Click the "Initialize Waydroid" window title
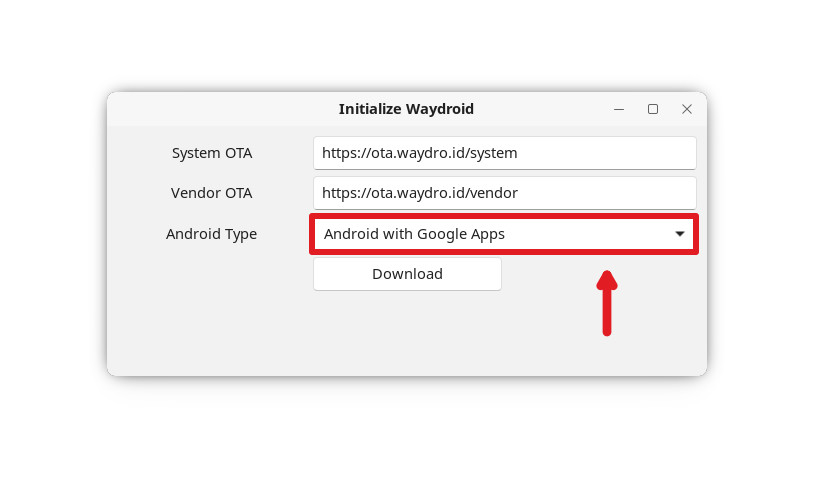This screenshot has width=814, height=498. pyautogui.click(x=406, y=109)
